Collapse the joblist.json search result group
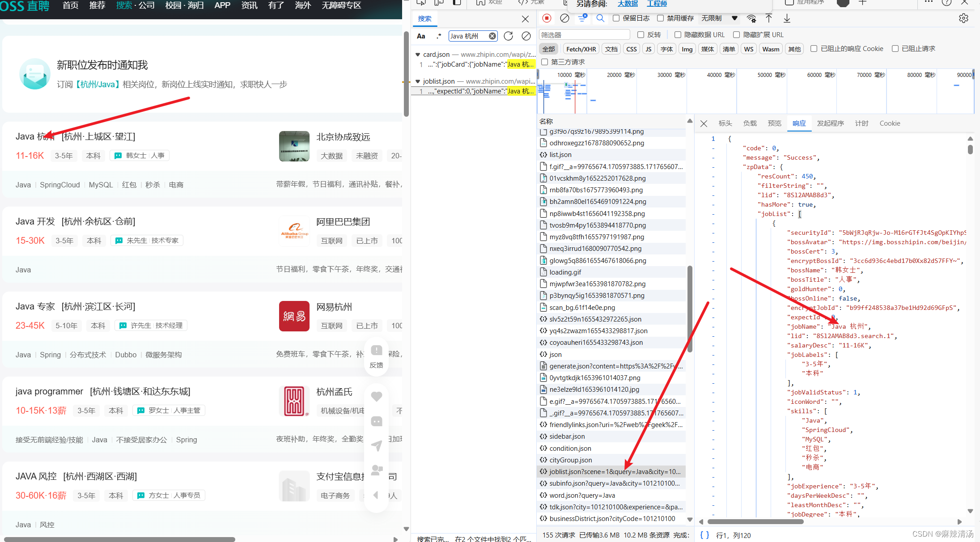980x542 pixels. point(418,81)
